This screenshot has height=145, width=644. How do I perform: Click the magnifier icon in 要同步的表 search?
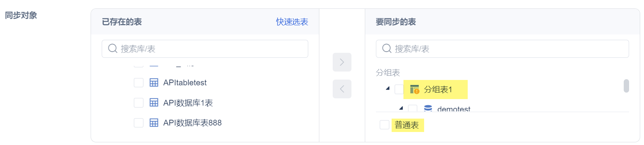387,49
